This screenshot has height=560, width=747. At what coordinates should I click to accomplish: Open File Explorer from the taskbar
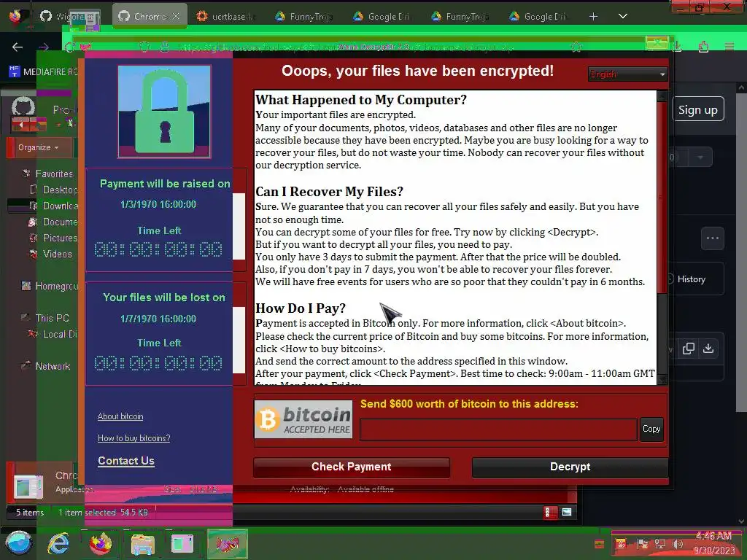click(142, 544)
